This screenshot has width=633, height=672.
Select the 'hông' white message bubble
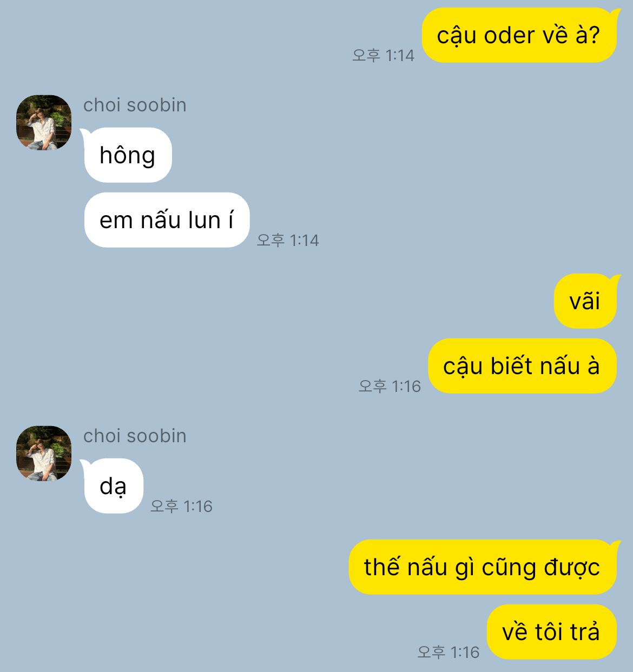click(x=128, y=155)
